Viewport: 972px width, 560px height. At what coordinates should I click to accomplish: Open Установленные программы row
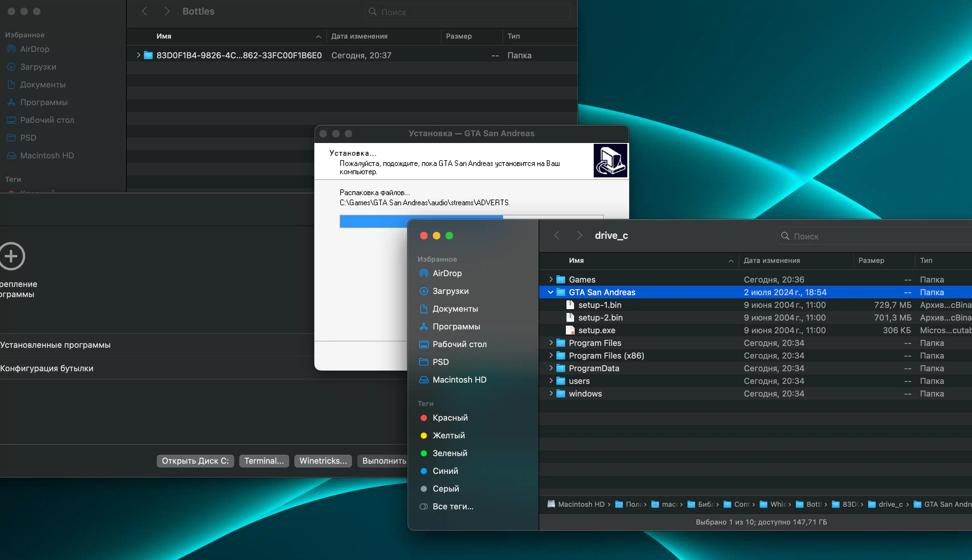tap(157, 345)
